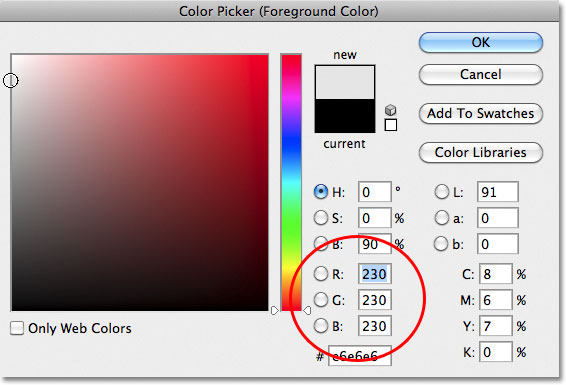Viewport: 566px width, 385px height.
Task: Click the black current color swatch
Action: (345, 115)
